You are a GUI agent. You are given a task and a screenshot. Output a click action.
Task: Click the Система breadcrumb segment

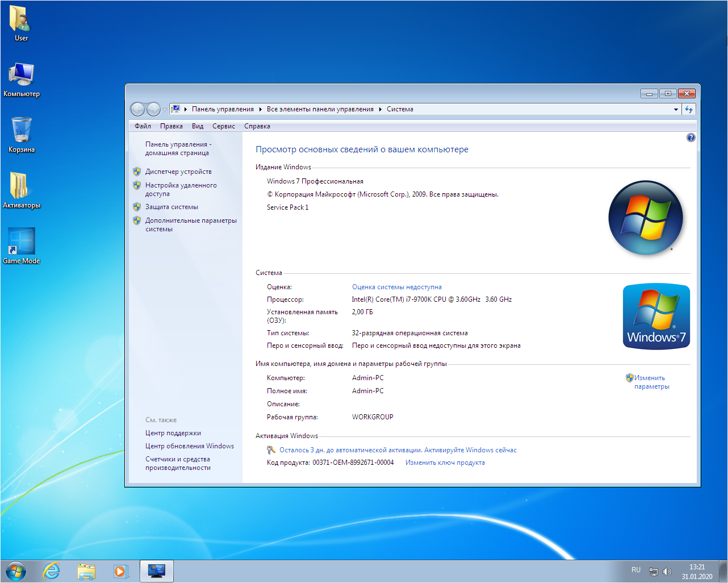(400, 109)
